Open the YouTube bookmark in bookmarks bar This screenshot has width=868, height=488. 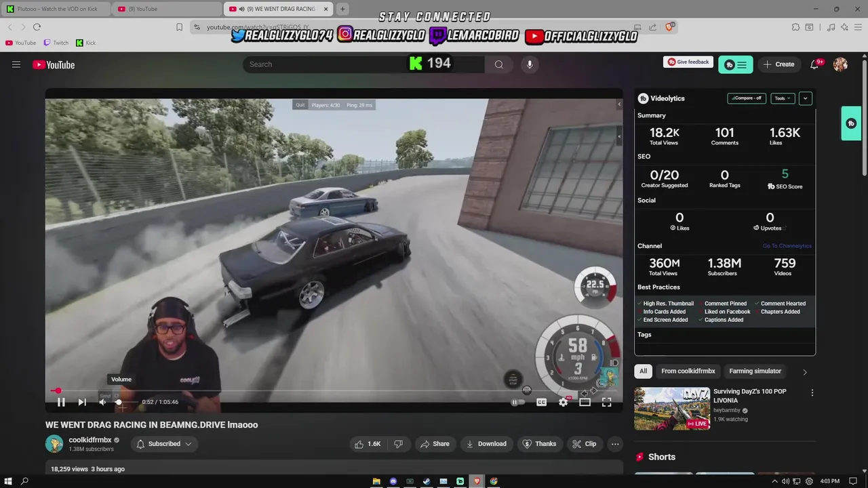tap(20, 43)
